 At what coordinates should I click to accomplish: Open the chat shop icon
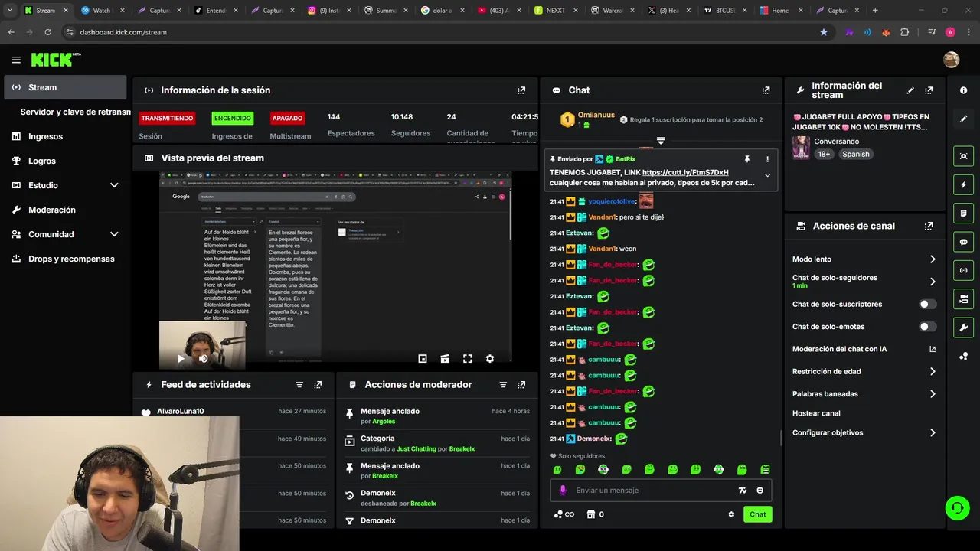[x=590, y=514]
